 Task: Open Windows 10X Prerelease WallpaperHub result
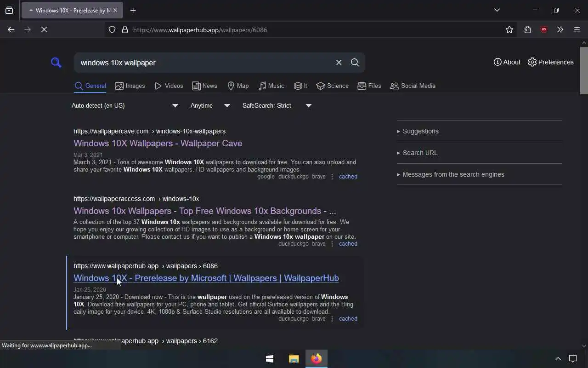pos(206,278)
